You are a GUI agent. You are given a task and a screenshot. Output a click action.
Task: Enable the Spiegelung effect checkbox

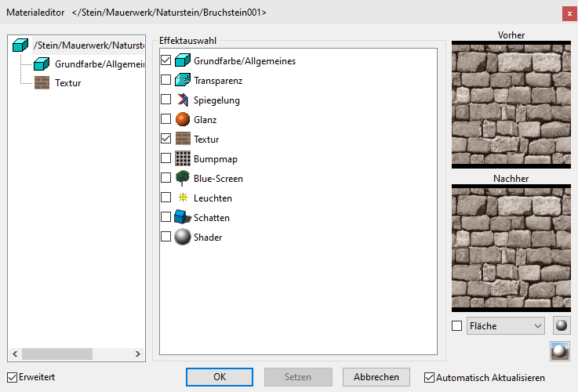(x=166, y=99)
